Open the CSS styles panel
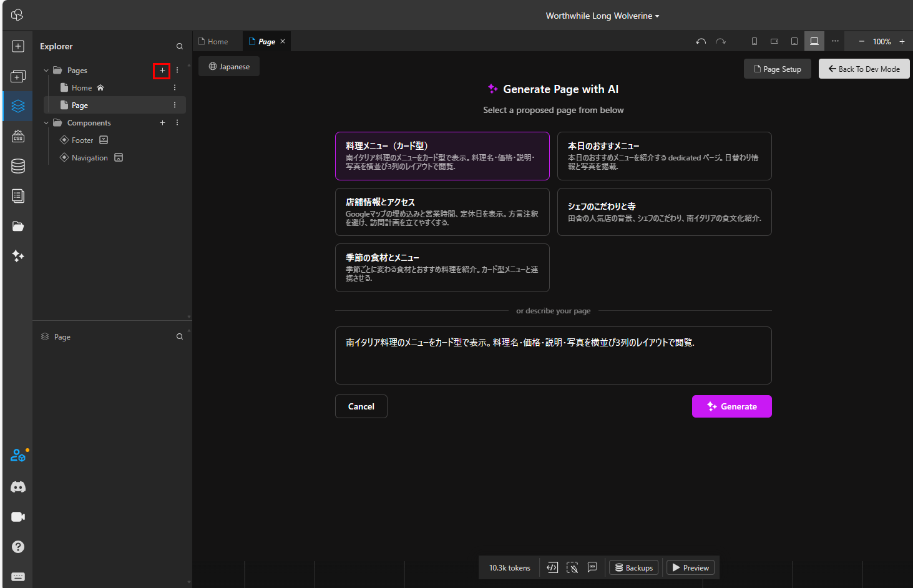Image resolution: width=913 pixels, height=588 pixels. (17, 136)
